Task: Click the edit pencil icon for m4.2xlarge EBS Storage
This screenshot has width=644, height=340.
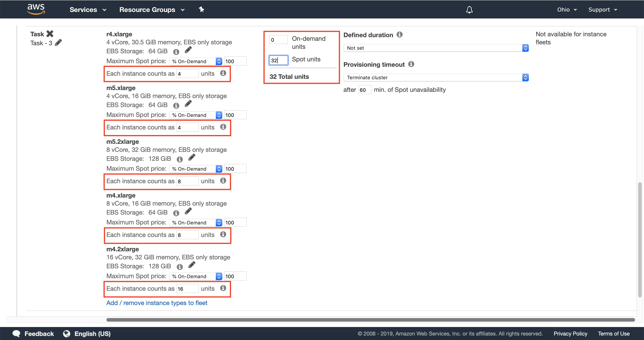Action: click(191, 265)
